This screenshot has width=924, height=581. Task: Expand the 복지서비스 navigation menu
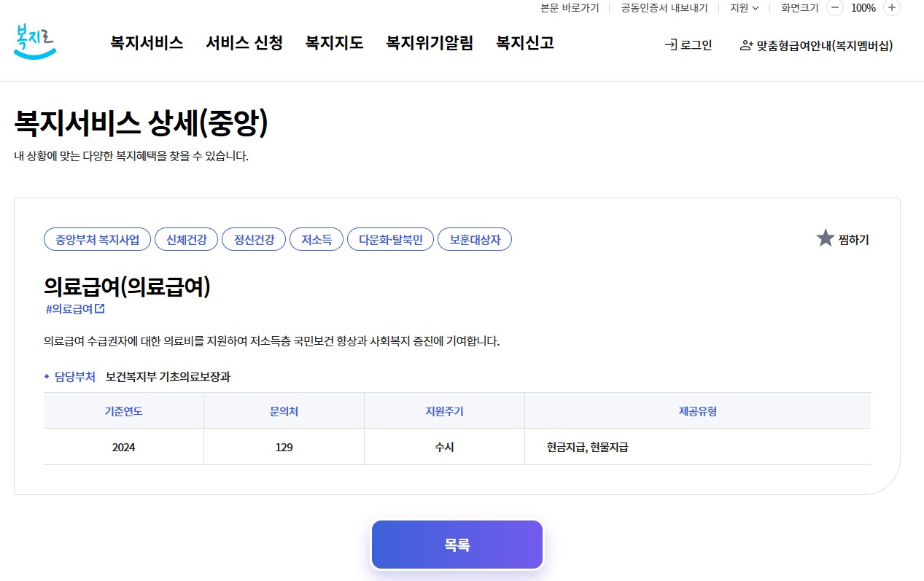click(x=147, y=44)
